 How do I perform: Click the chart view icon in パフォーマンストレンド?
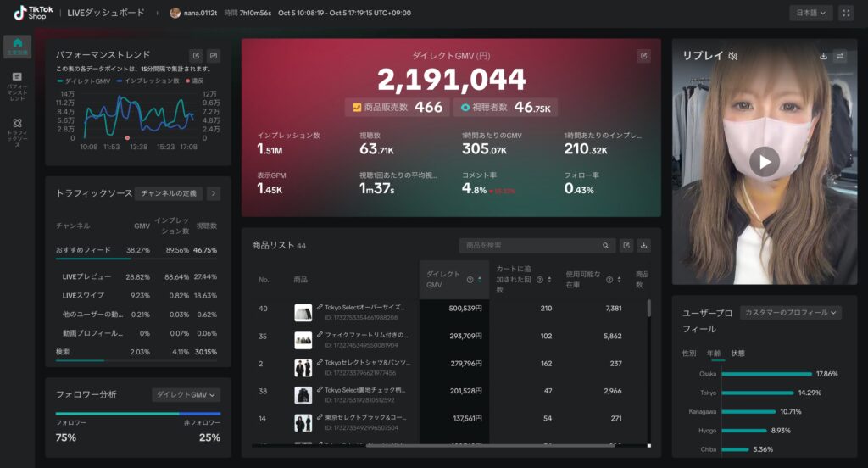(214, 55)
